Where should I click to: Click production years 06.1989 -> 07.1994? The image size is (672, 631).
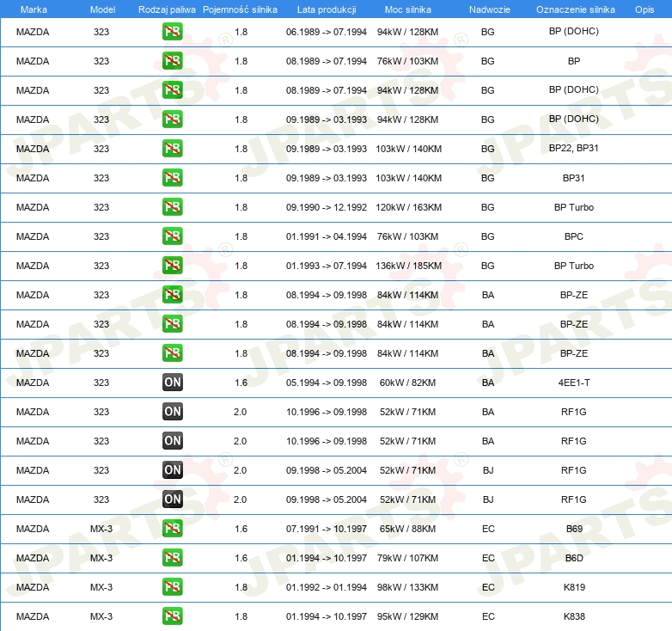(327, 32)
